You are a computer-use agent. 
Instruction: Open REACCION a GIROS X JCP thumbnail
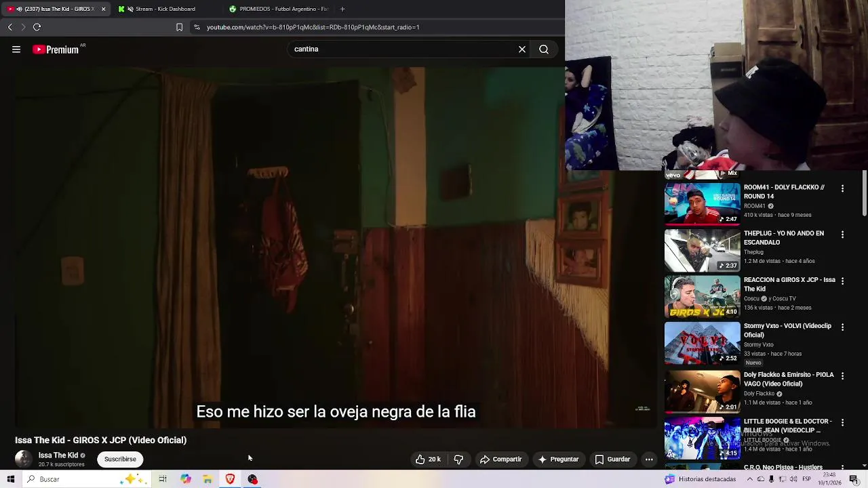pos(702,296)
